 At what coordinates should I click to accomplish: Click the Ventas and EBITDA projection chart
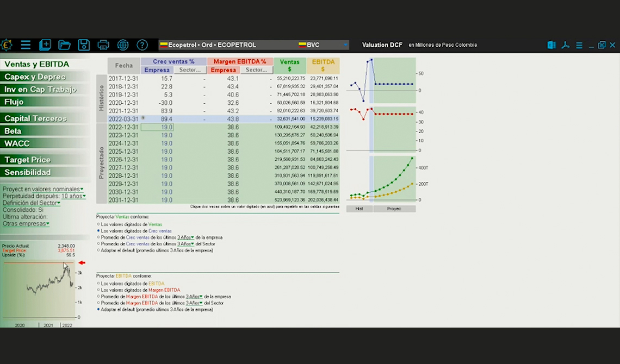(x=381, y=178)
